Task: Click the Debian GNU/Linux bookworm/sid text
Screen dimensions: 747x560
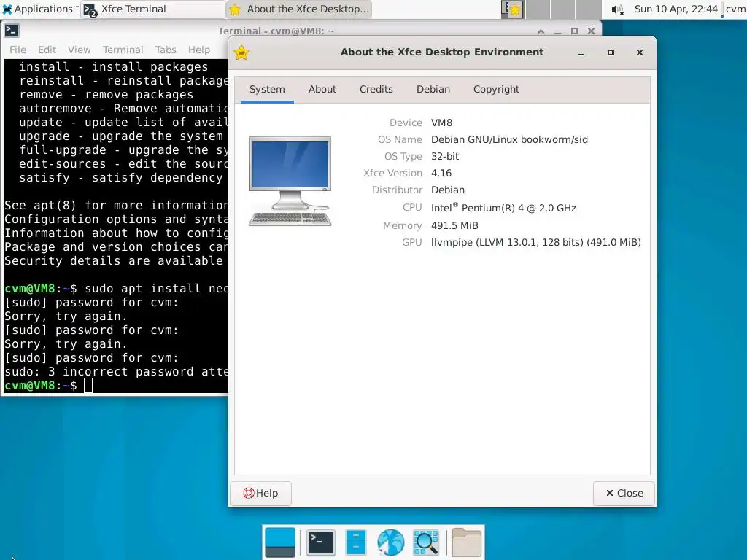Action: (x=509, y=139)
